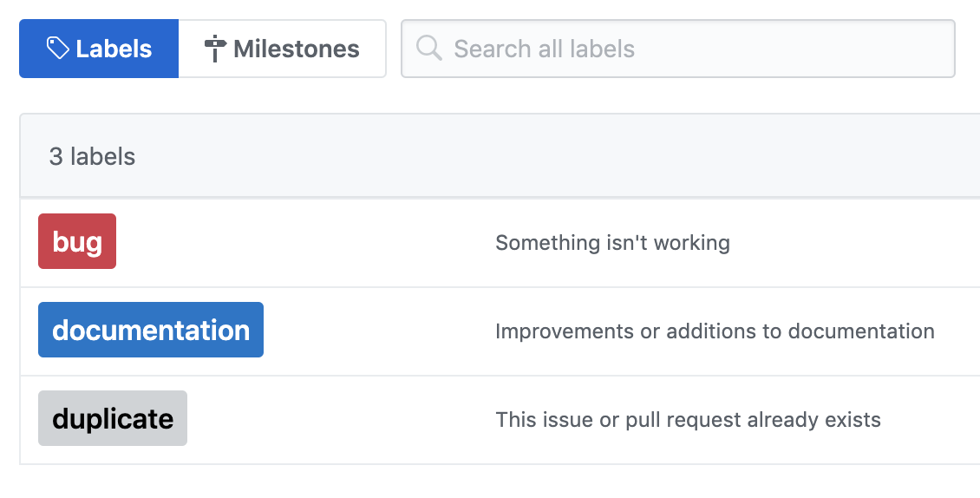The width and height of the screenshot is (980, 498).
Task: Click blank space in the documentation row
Action: coord(375,331)
